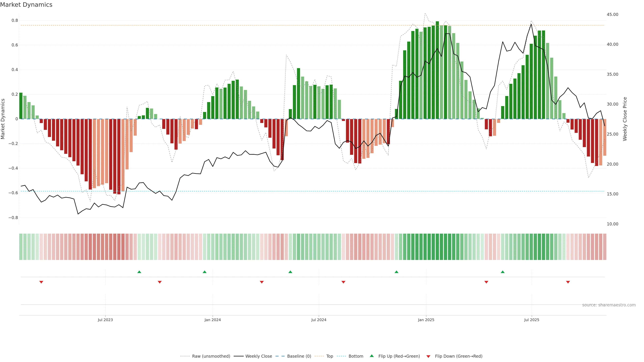Click the Market Dynamics chart title

[26, 5]
